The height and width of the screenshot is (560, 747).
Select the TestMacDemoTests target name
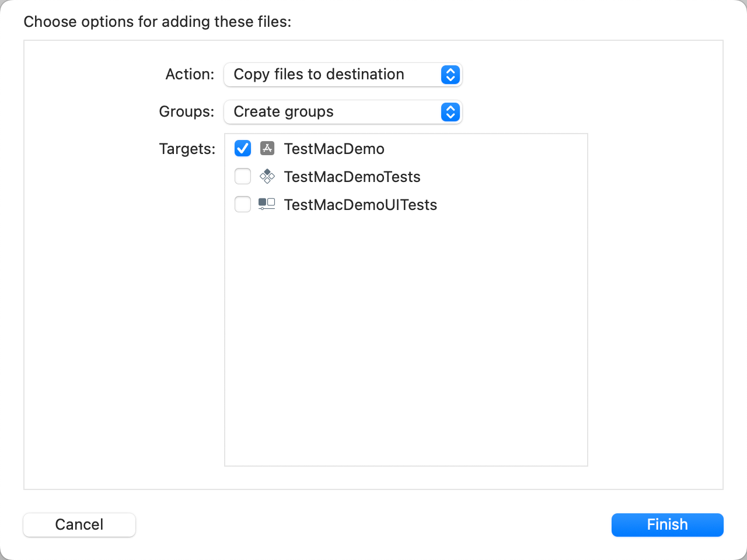[x=352, y=177]
